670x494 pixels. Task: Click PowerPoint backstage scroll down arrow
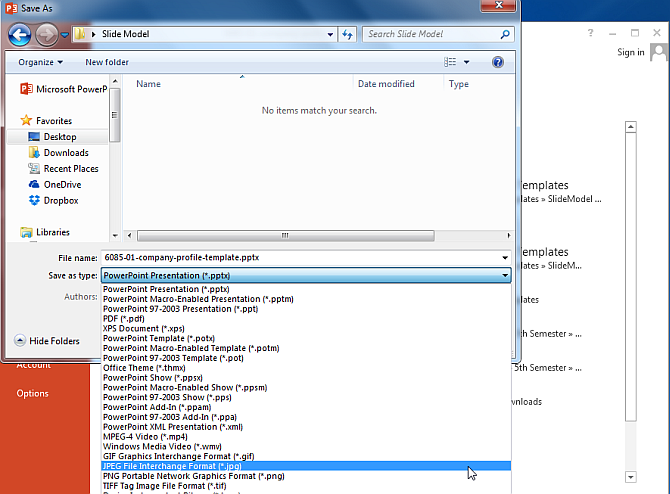coord(631,477)
